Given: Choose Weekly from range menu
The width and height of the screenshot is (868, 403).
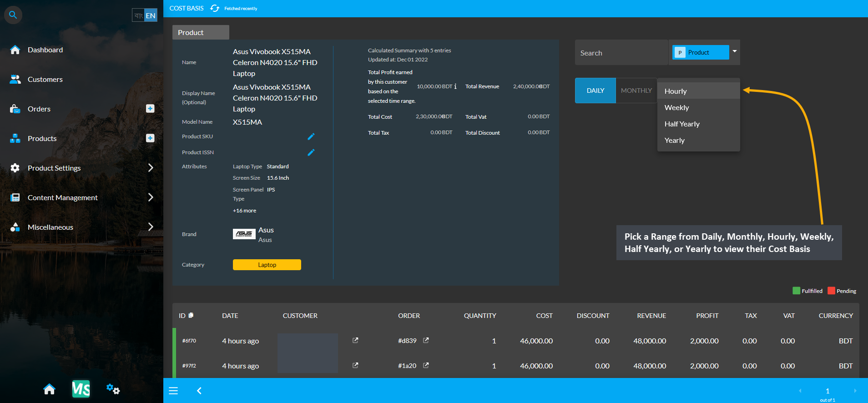Looking at the screenshot, I should 699,107.
